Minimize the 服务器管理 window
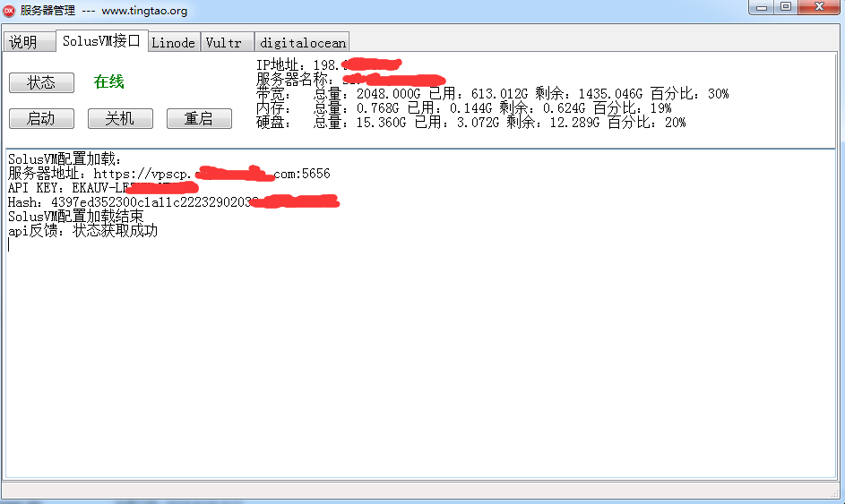 [762, 7]
